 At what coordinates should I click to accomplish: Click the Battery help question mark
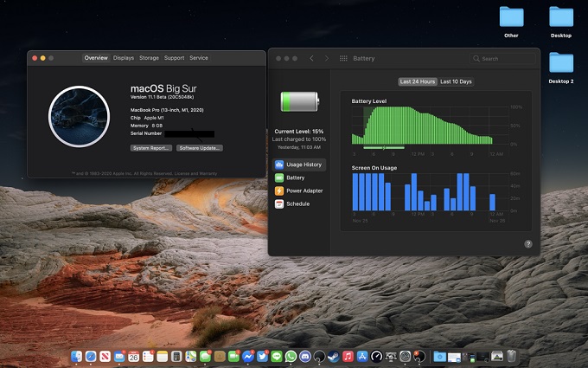[528, 244]
